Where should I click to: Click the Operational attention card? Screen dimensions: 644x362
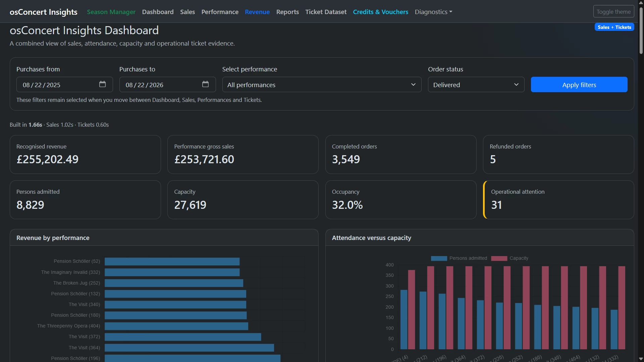(x=558, y=200)
